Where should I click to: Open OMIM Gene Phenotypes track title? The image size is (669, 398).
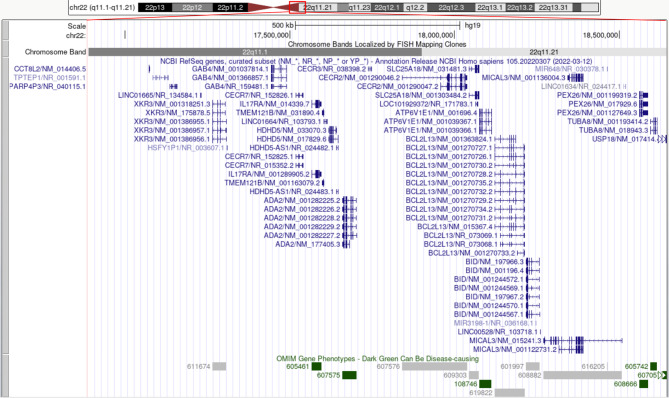click(x=378, y=358)
